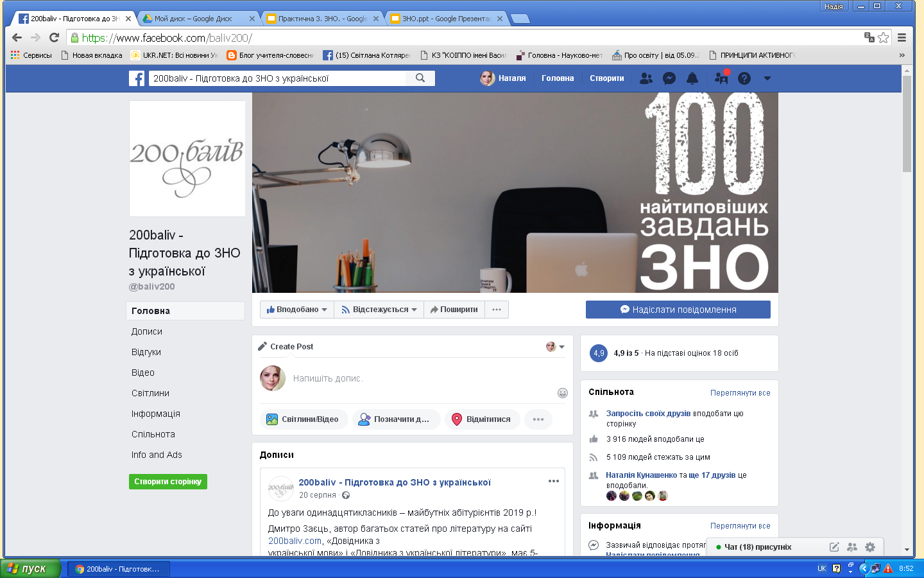The width and height of the screenshot is (924, 578).
Task: Click Facebook search input field
Action: tap(278, 78)
